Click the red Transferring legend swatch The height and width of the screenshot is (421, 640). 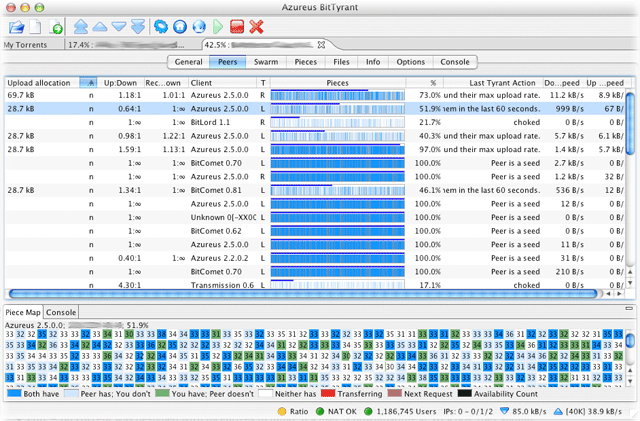tap(328, 394)
